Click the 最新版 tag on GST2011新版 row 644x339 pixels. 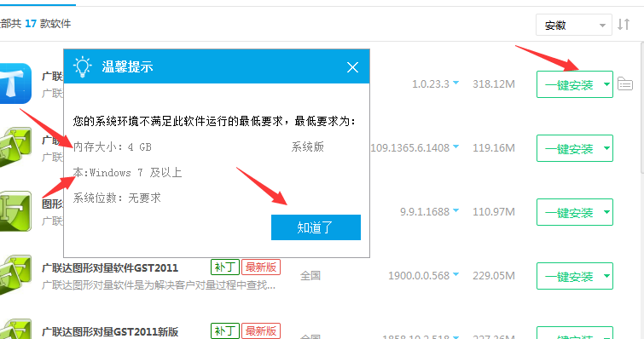click(261, 330)
